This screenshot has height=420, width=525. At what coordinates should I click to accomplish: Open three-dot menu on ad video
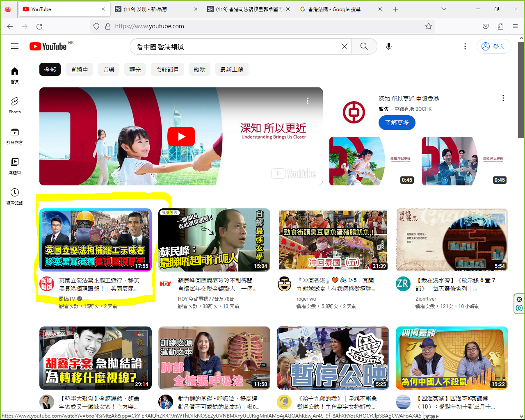[x=308, y=101]
